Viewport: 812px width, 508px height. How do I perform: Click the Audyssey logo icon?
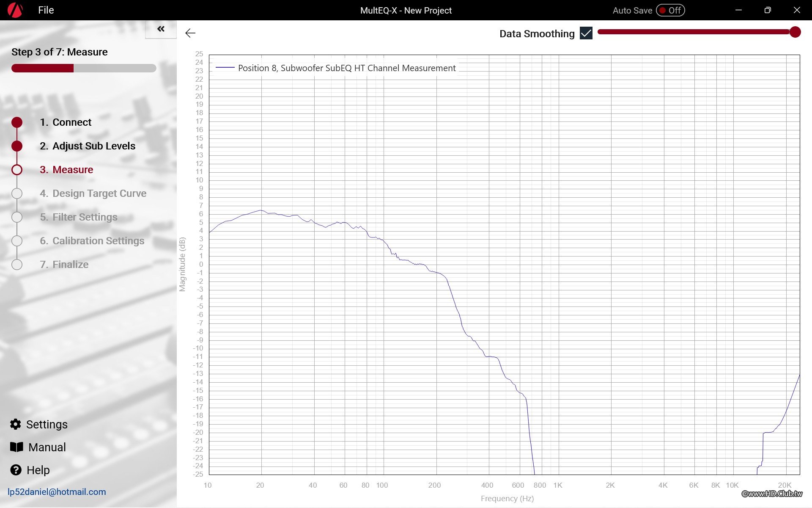pos(15,10)
